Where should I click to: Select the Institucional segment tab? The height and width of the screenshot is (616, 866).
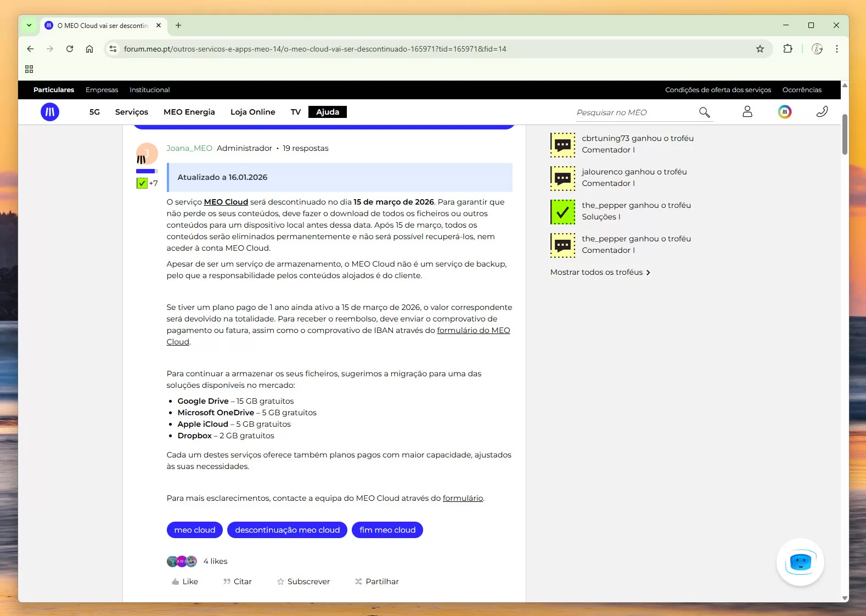(x=150, y=90)
